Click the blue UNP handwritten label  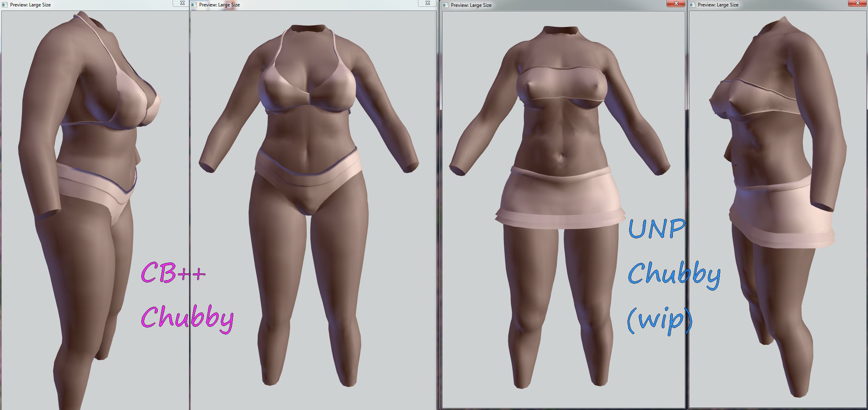coord(656,229)
